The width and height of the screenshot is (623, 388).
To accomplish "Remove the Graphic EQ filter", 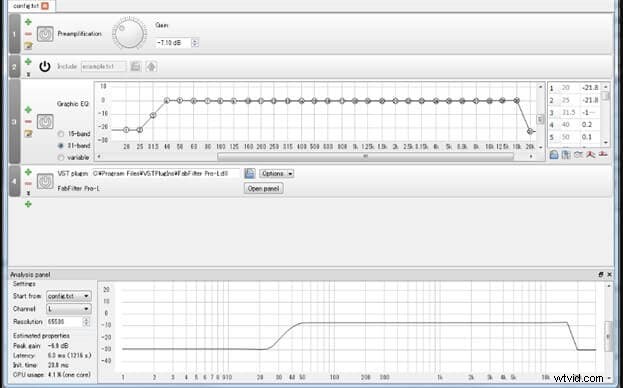I will coord(28,122).
